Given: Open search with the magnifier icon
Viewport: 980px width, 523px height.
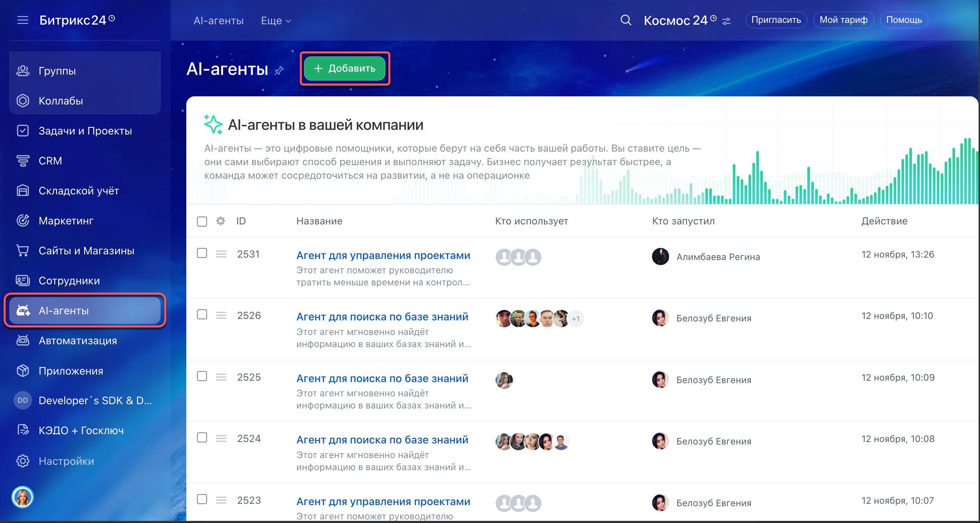Looking at the screenshot, I should tap(626, 20).
